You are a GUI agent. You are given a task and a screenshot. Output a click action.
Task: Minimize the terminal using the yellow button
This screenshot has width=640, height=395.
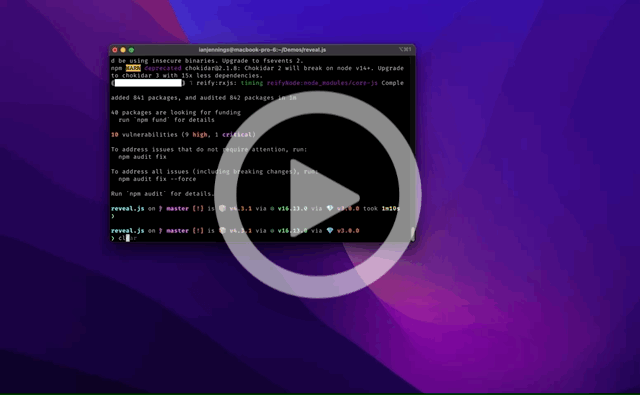[x=123, y=50]
